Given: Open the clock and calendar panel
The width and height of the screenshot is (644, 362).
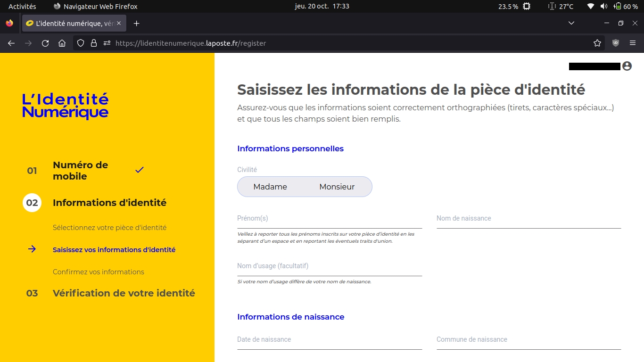Looking at the screenshot, I should click(x=322, y=7).
